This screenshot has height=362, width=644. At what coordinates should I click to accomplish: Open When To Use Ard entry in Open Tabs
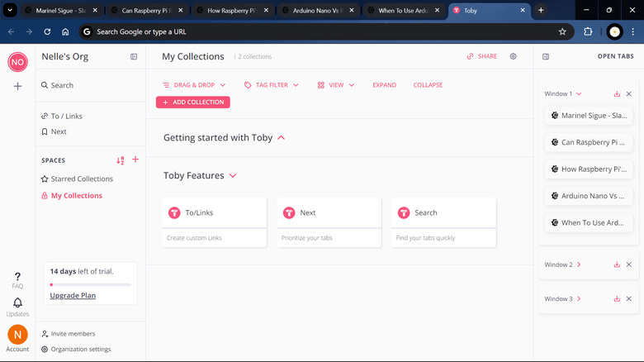pos(589,222)
